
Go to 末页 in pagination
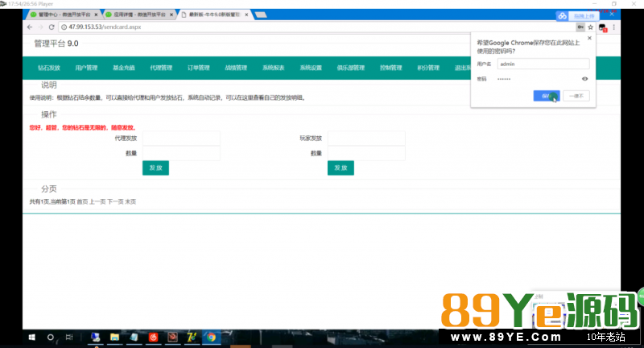tap(130, 201)
